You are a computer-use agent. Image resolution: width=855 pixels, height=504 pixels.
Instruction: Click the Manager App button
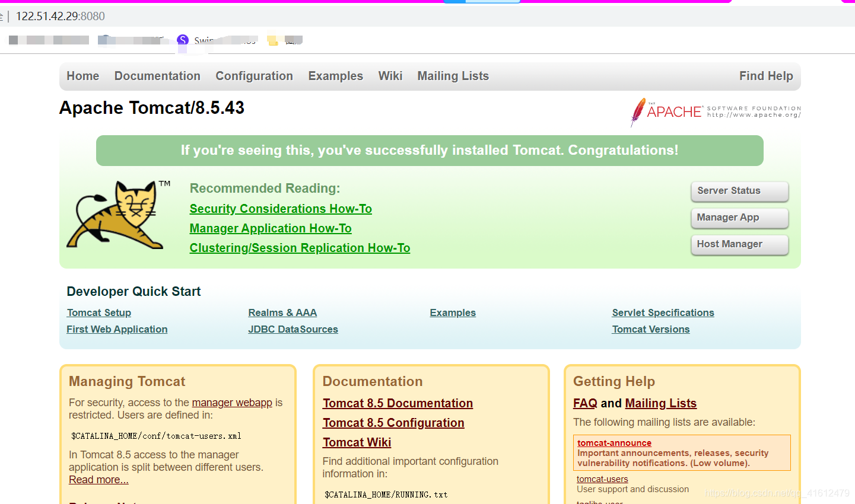click(x=739, y=218)
